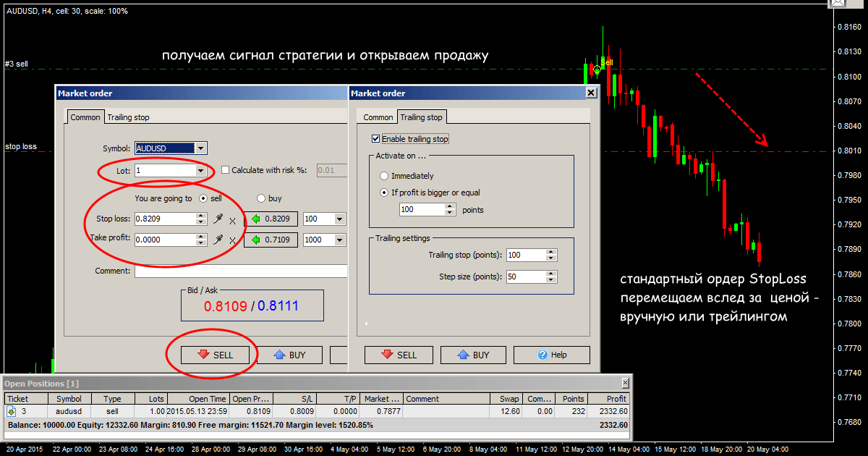868x456 pixels.
Task: Click into the Comment text field
Action: tap(240, 271)
